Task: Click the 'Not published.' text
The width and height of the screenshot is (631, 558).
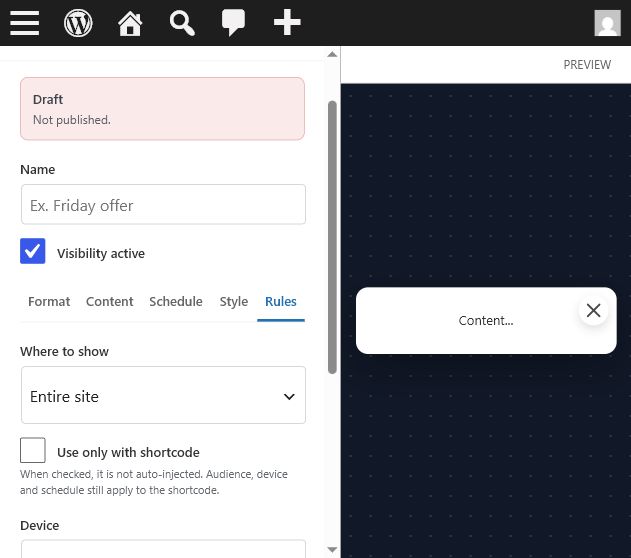Action: coord(72,120)
